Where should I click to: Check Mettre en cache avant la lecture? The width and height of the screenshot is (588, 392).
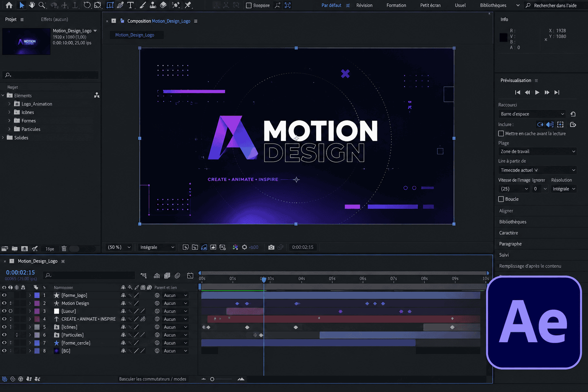[x=501, y=134]
